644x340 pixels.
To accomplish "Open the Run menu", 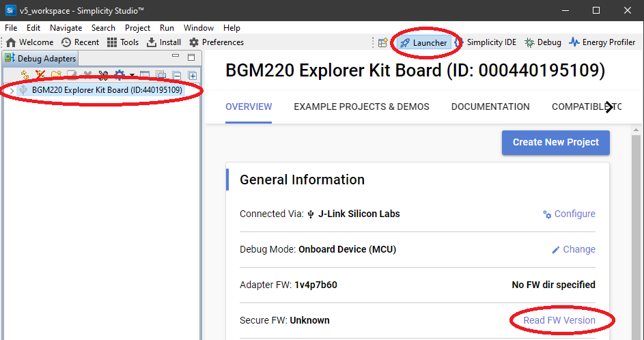I will click(167, 28).
